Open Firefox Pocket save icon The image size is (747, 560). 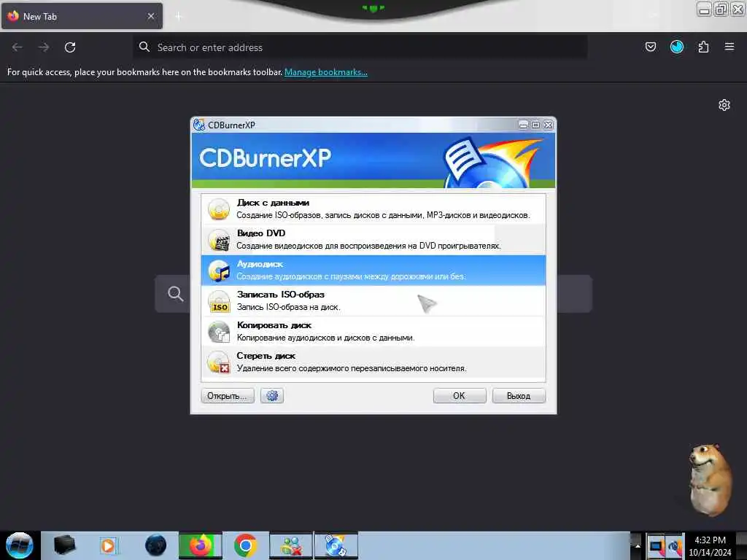tap(650, 47)
